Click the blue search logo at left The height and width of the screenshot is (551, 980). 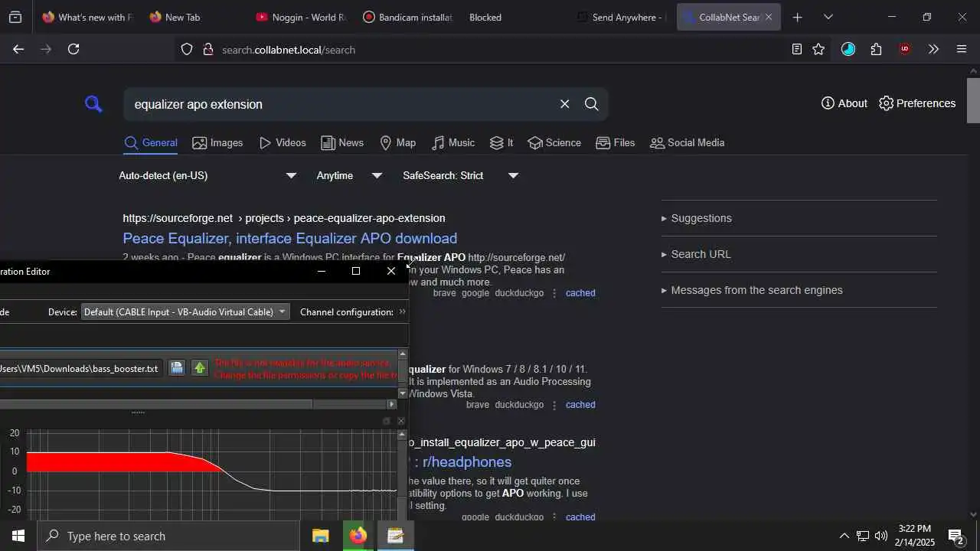(x=93, y=104)
